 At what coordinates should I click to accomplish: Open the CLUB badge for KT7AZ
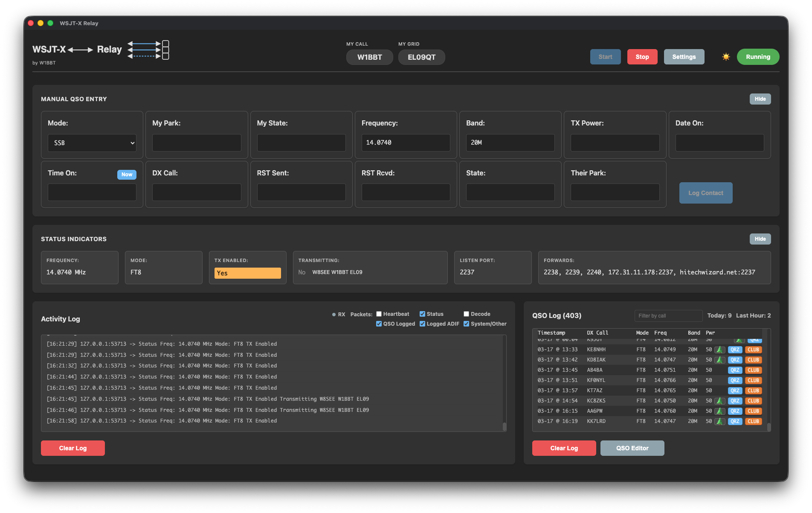pos(753,391)
